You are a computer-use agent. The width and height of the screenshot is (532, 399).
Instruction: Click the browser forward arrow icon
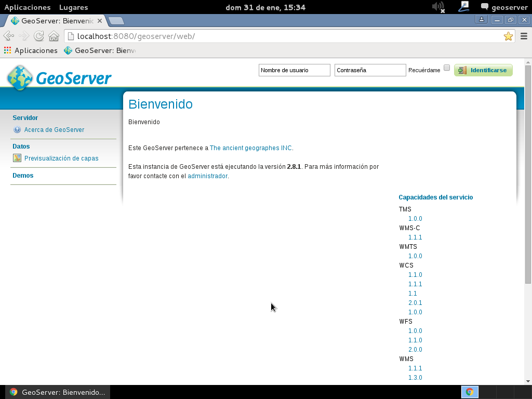point(24,36)
